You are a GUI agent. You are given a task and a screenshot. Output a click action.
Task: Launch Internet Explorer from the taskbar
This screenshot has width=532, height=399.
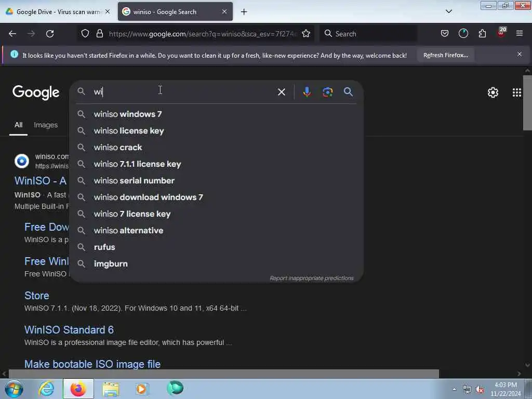click(46, 389)
